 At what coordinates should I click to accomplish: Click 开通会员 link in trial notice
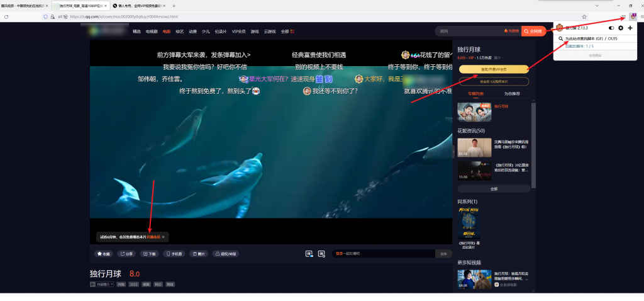coord(153,237)
